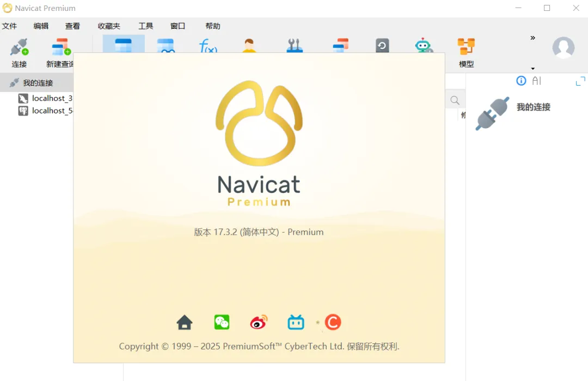Select the Table toolbar icon

tap(124, 45)
